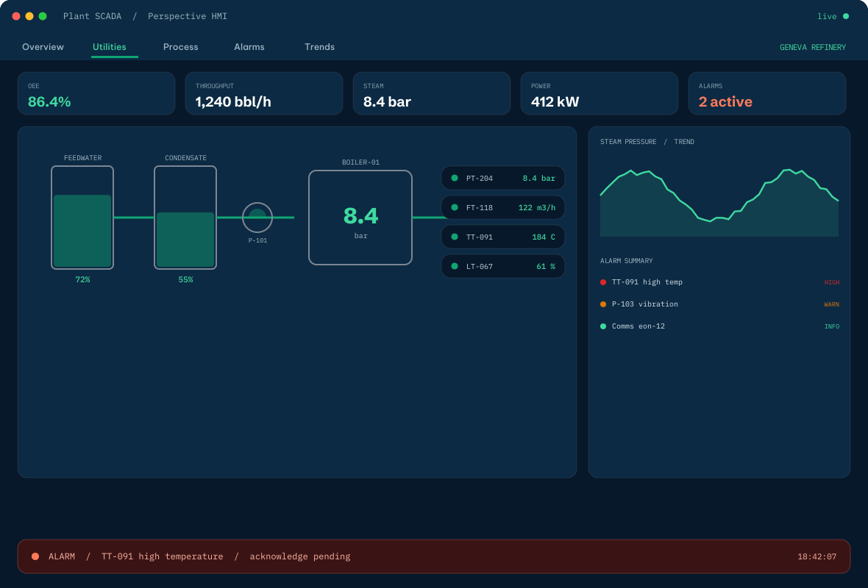Select the Condensate tank graphic
The image size is (868, 588).
click(x=185, y=218)
